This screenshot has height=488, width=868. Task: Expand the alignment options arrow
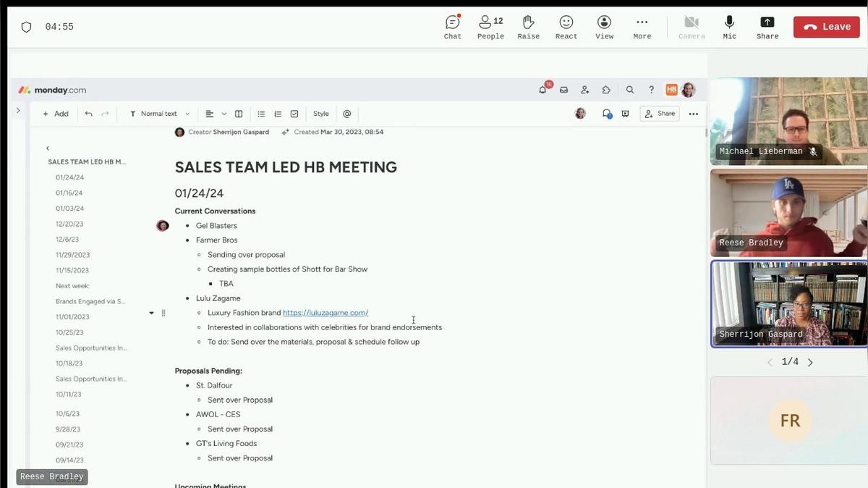click(x=224, y=114)
